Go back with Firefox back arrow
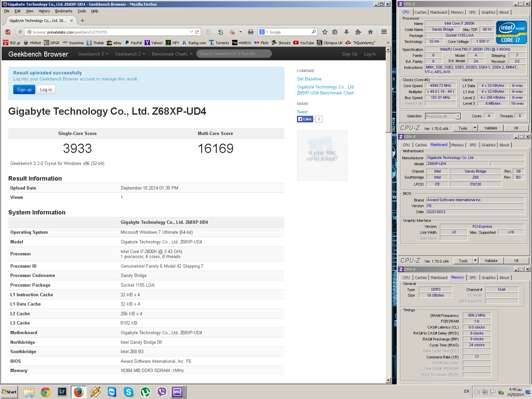This screenshot has height=399, width=532. [x=20, y=32]
